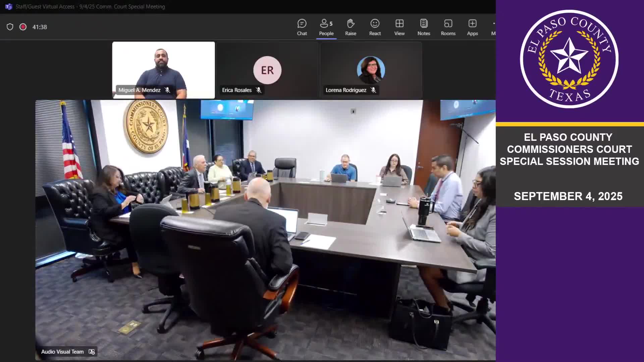Open the Chat panel
The height and width of the screenshot is (362, 644).
coord(302,27)
